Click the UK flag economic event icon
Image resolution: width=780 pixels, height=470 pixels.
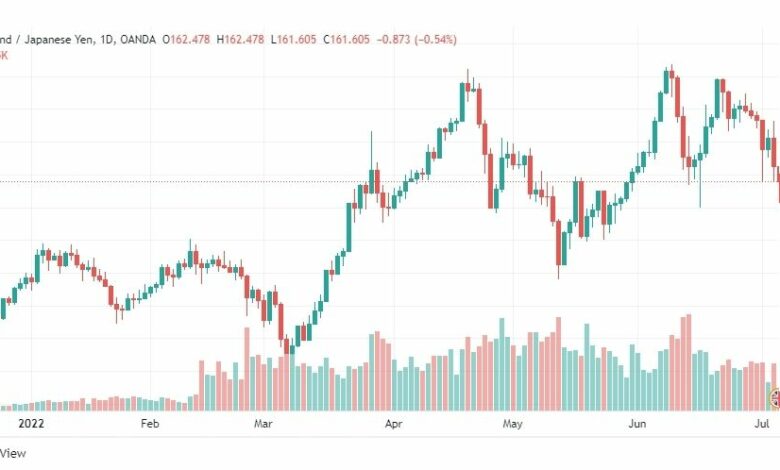pos(776,398)
